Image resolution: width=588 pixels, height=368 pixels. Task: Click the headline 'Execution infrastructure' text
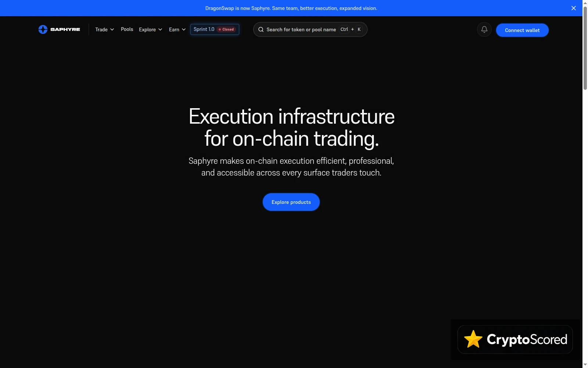(x=291, y=117)
